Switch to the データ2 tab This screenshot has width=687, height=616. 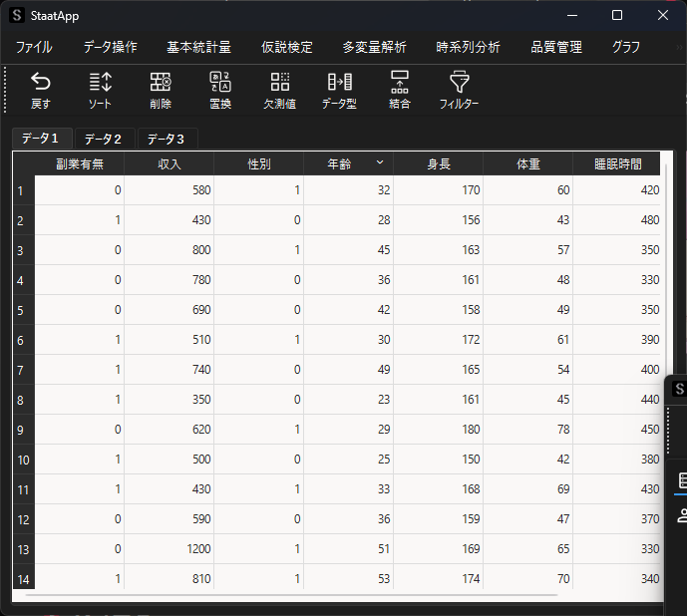tap(103, 139)
